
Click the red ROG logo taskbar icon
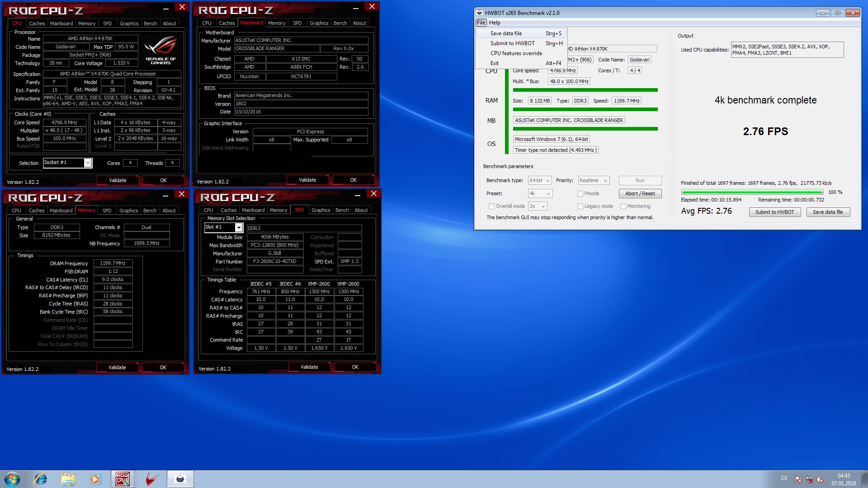pyautogui.click(x=152, y=479)
